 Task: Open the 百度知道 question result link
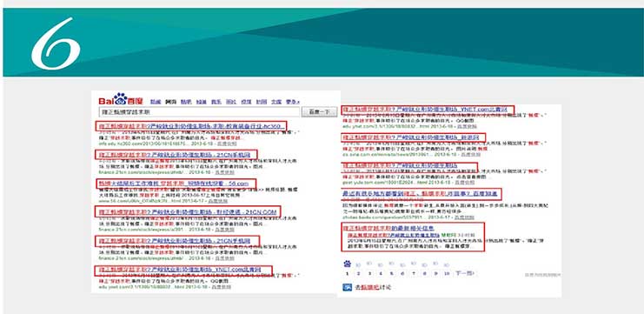click(422, 193)
